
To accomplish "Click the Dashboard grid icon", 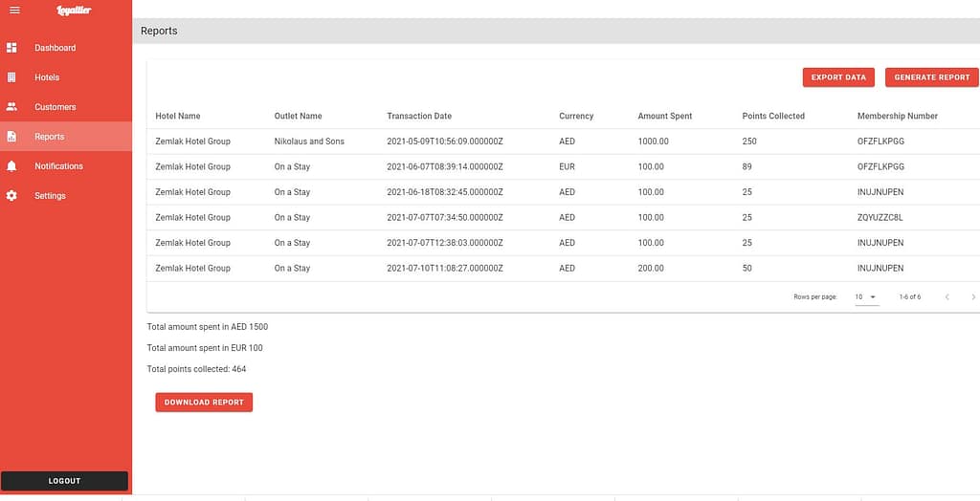I will coord(11,48).
